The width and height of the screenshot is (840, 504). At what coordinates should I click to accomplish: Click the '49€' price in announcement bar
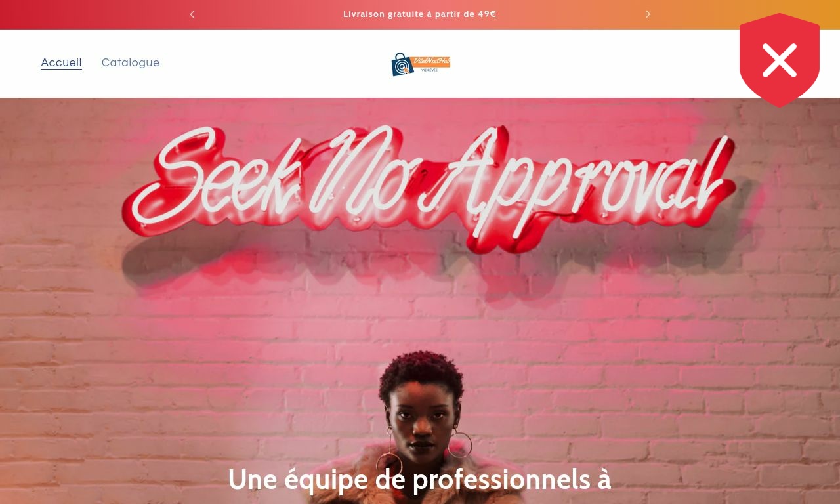[487, 14]
